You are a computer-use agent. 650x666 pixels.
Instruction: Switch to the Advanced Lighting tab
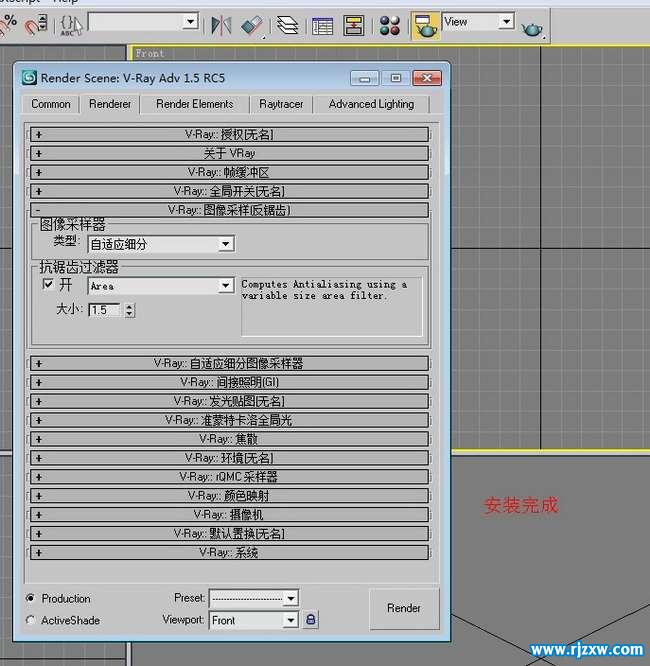(371, 104)
